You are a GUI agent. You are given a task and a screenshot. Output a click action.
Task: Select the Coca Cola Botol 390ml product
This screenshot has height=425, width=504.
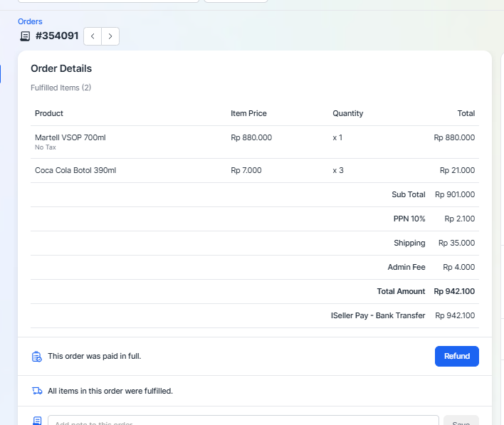click(75, 170)
